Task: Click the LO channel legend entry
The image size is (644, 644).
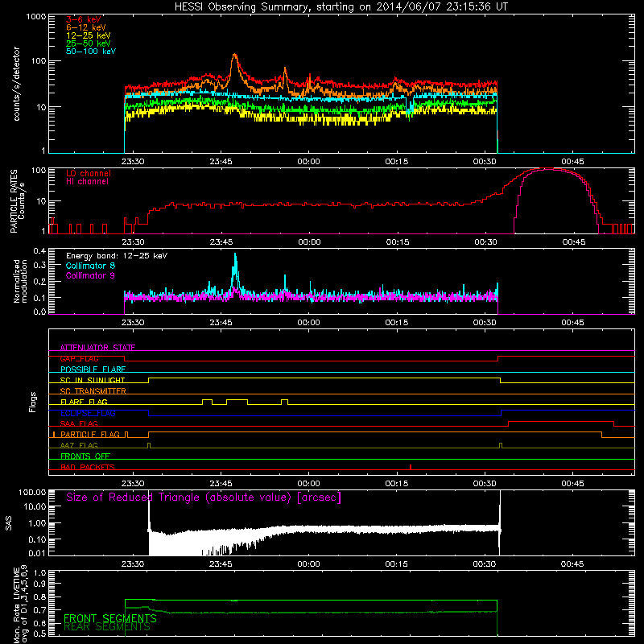Action: 89,173
